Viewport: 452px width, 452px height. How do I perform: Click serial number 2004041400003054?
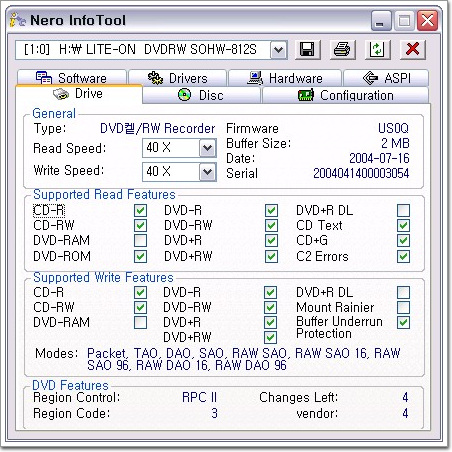point(361,173)
